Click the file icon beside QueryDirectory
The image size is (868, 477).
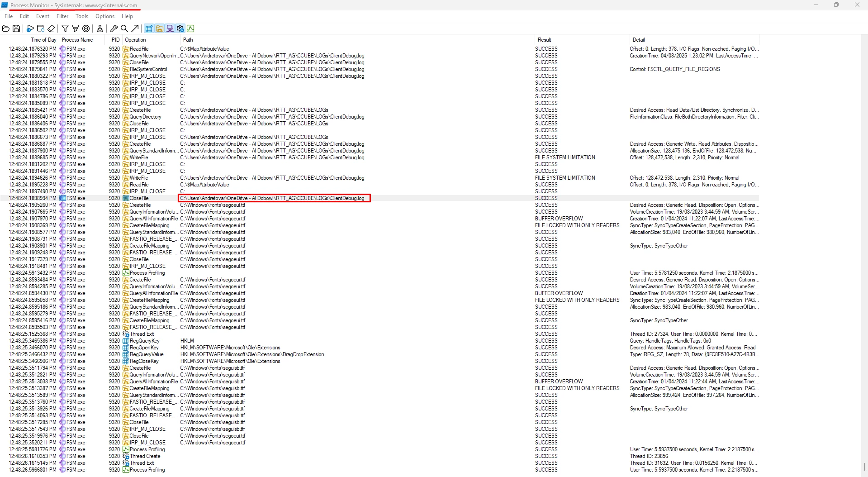tap(126, 117)
